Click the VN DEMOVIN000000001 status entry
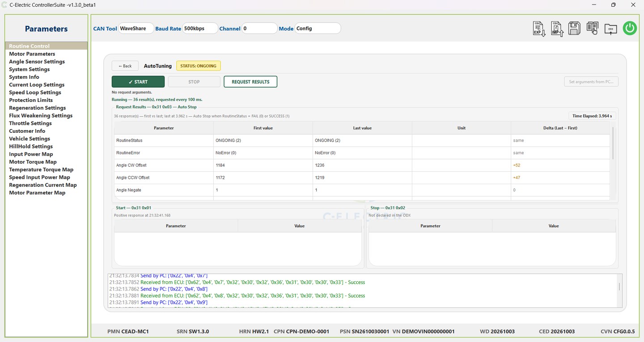Screen dimensions: 644x342 click(424, 332)
